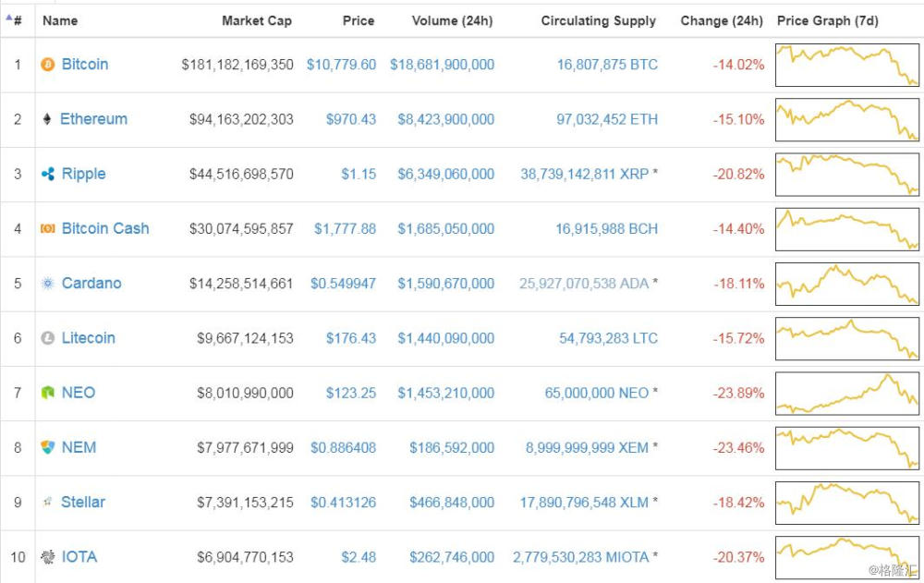The image size is (924, 583).
Task: Sort by Circulating Supply column header
Action: tap(598, 20)
